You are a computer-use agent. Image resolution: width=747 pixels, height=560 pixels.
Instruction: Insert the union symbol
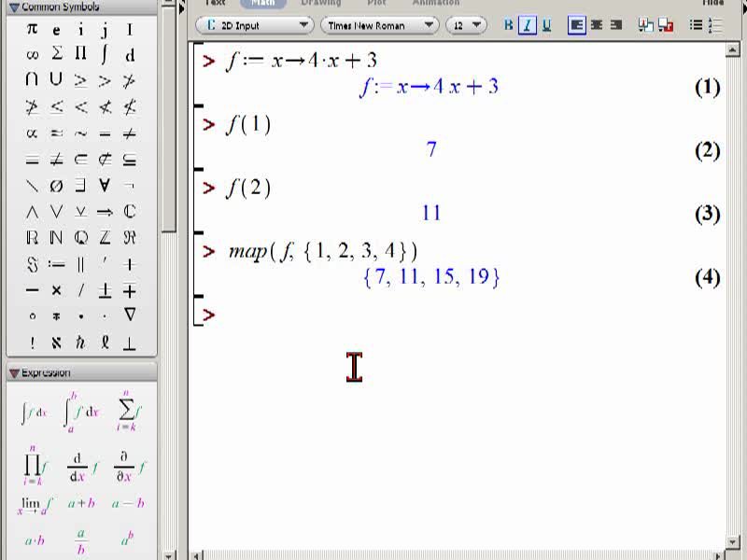point(56,78)
